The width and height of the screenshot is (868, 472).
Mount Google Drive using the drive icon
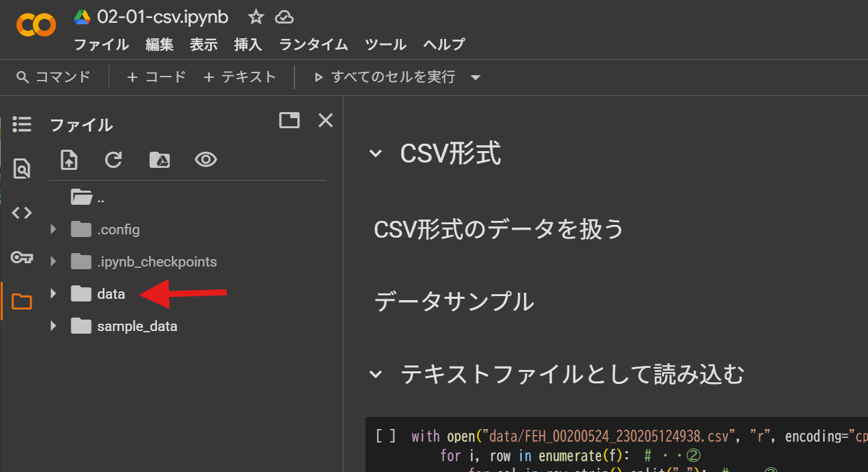coord(159,160)
